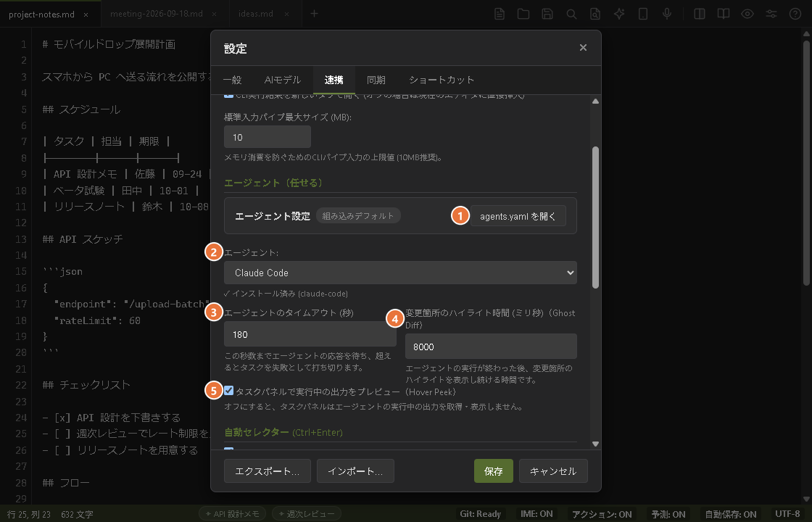Click the eye preview icon

point(747,14)
